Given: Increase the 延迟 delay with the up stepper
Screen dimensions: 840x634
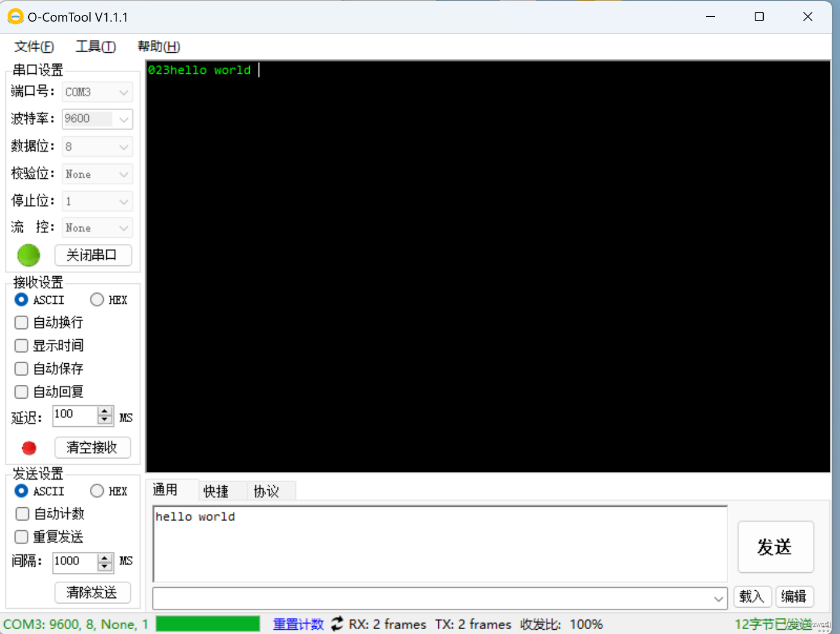Looking at the screenshot, I should (105, 412).
